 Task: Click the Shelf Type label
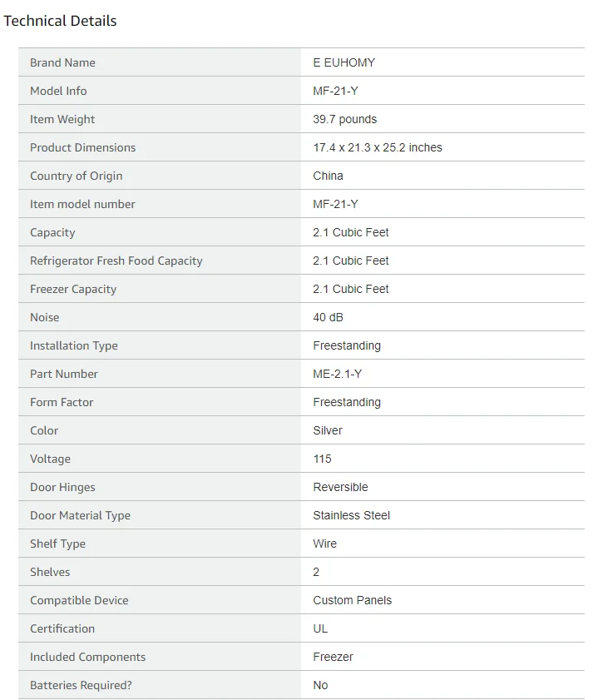(x=57, y=544)
